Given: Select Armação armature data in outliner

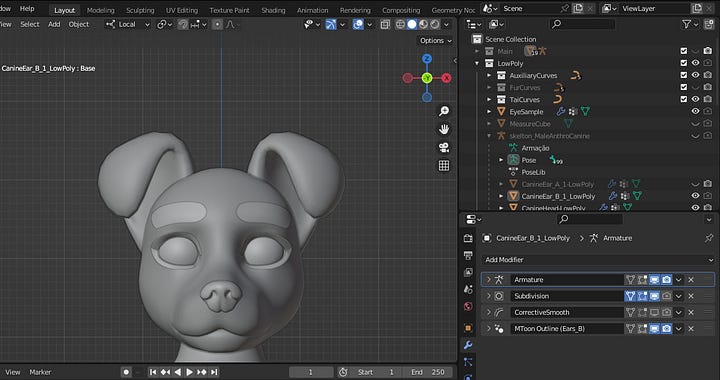Looking at the screenshot, I should pos(535,148).
